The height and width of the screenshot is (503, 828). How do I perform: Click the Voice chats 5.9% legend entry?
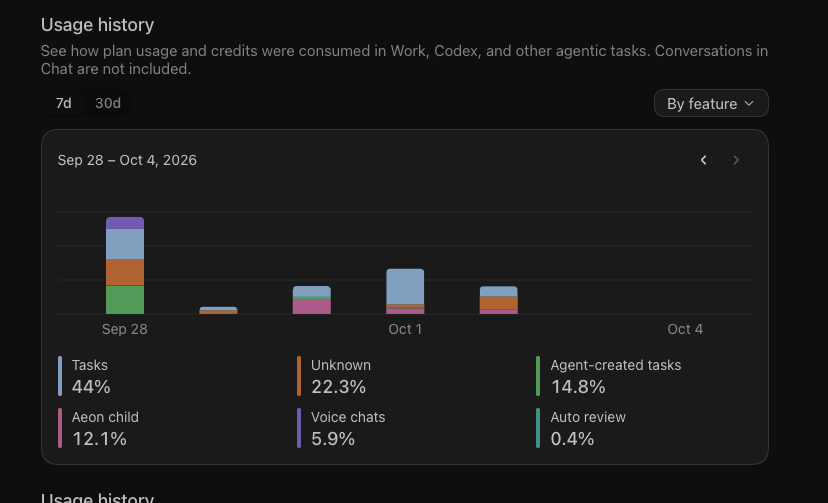342,428
